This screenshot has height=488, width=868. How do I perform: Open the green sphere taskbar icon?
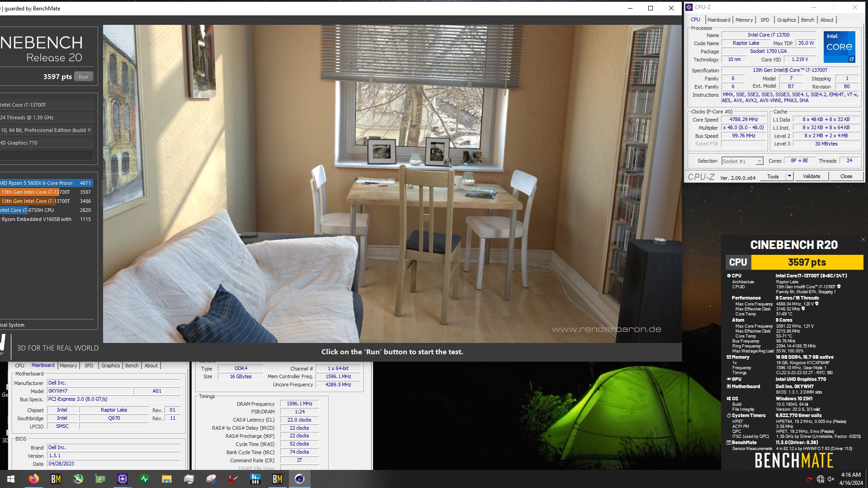pyautogui.click(x=78, y=479)
